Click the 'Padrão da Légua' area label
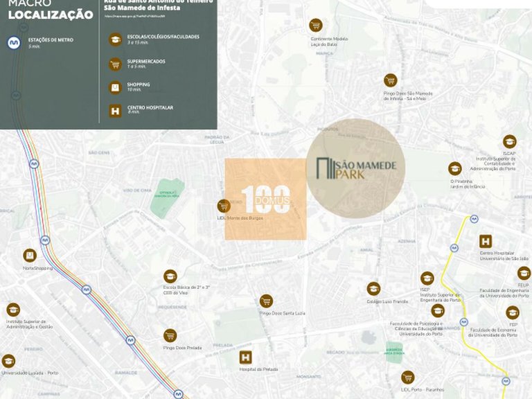This screenshot has width=532, height=399. [x=217, y=139]
